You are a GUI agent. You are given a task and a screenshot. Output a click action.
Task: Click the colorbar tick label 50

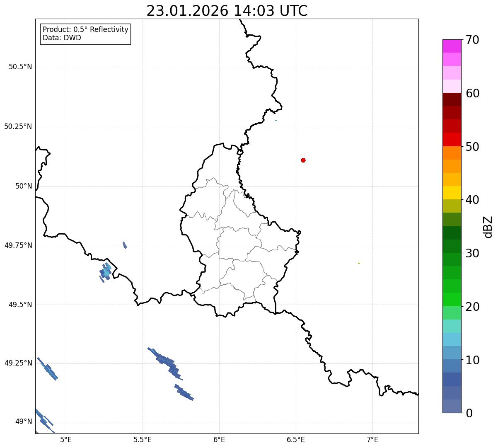[x=472, y=147]
